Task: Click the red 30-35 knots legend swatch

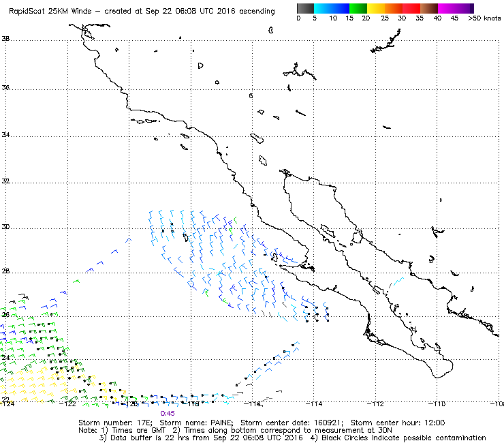Action: coord(411,8)
